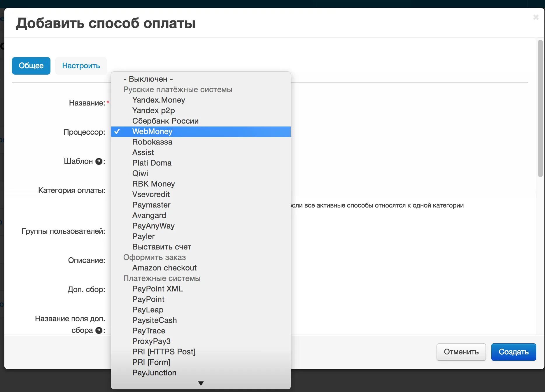The width and height of the screenshot is (545, 392).
Task: Choose PayAnyWay from the list
Action: (201, 226)
